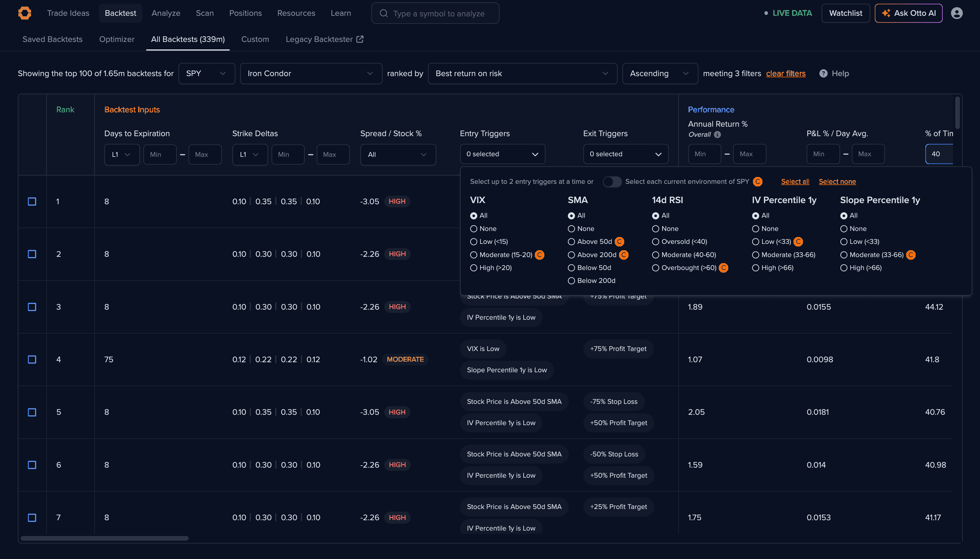Open the Legacy Backtester link

point(324,39)
